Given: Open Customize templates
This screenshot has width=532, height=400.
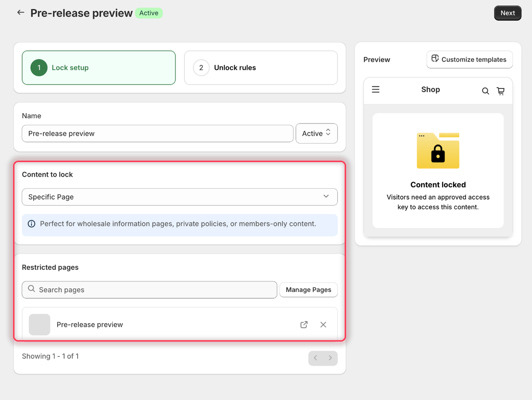Looking at the screenshot, I should 470,60.
